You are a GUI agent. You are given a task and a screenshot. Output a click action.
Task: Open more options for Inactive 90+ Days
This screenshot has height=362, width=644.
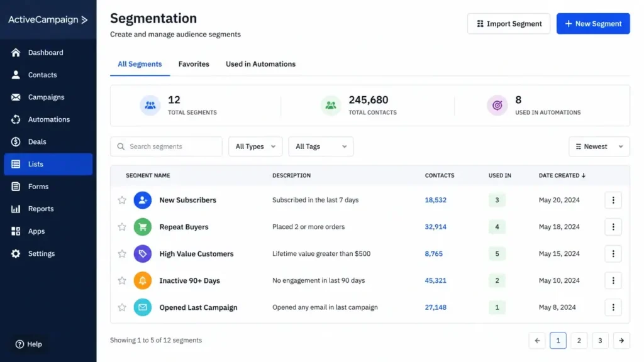[x=613, y=280]
